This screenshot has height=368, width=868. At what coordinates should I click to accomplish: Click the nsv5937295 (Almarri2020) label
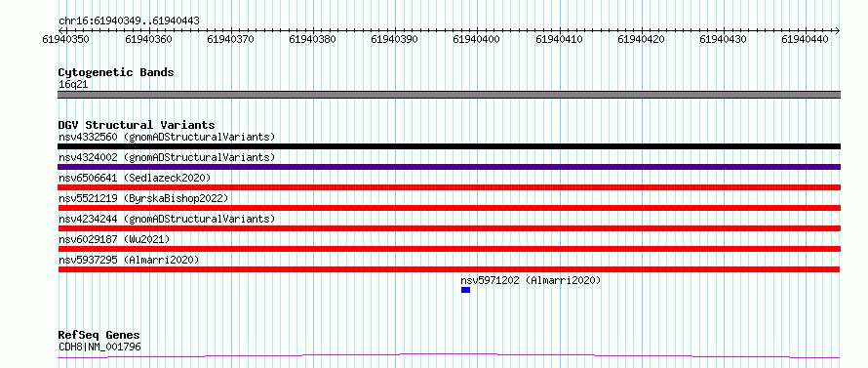pyautogui.click(x=129, y=260)
